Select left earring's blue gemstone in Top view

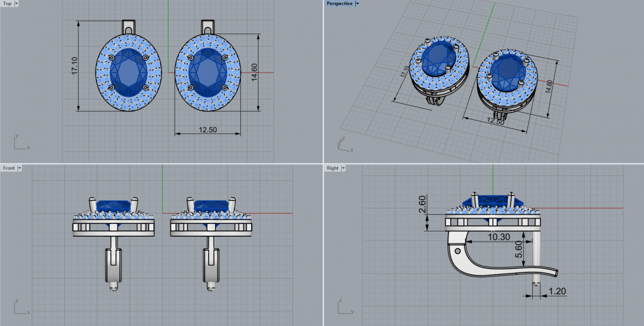click(x=128, y=71)
